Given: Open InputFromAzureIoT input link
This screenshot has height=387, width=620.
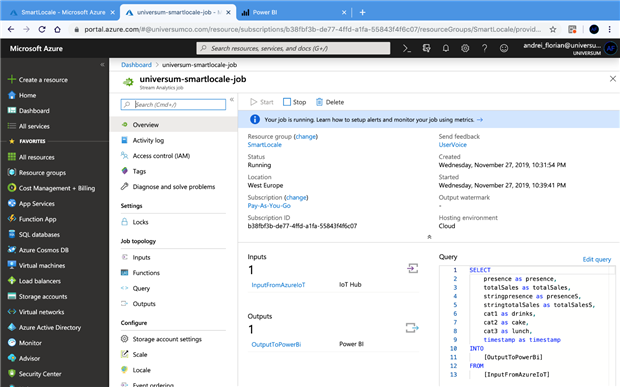Looking at the screenshot, I should pyautogui.click(x=278, y=285).
